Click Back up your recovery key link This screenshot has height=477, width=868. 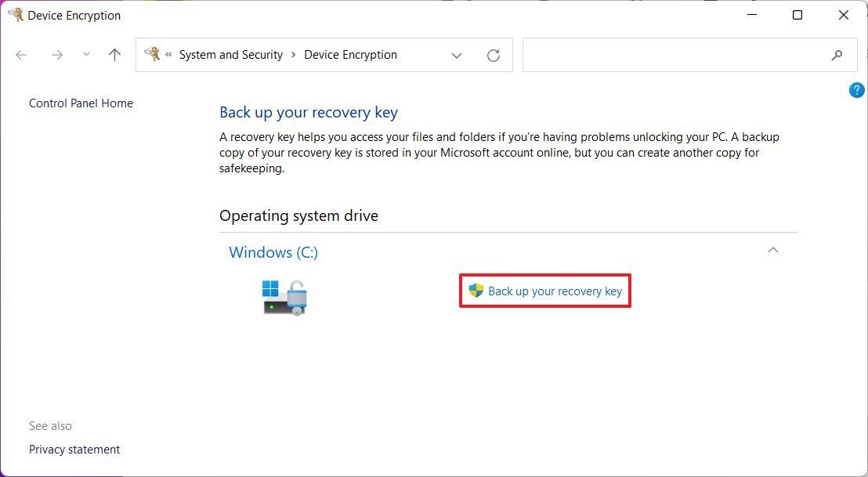(x=555, y=291)
